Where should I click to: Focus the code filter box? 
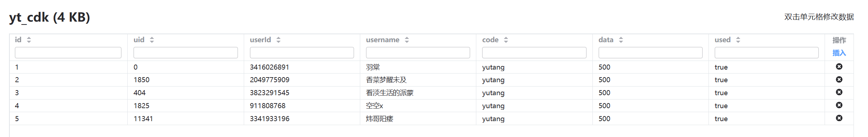[534, 53]
